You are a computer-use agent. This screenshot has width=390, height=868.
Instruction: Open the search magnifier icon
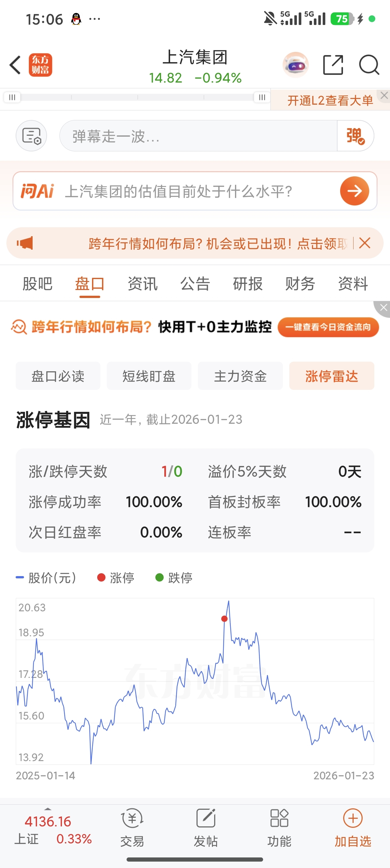click(x=369, y=65)
